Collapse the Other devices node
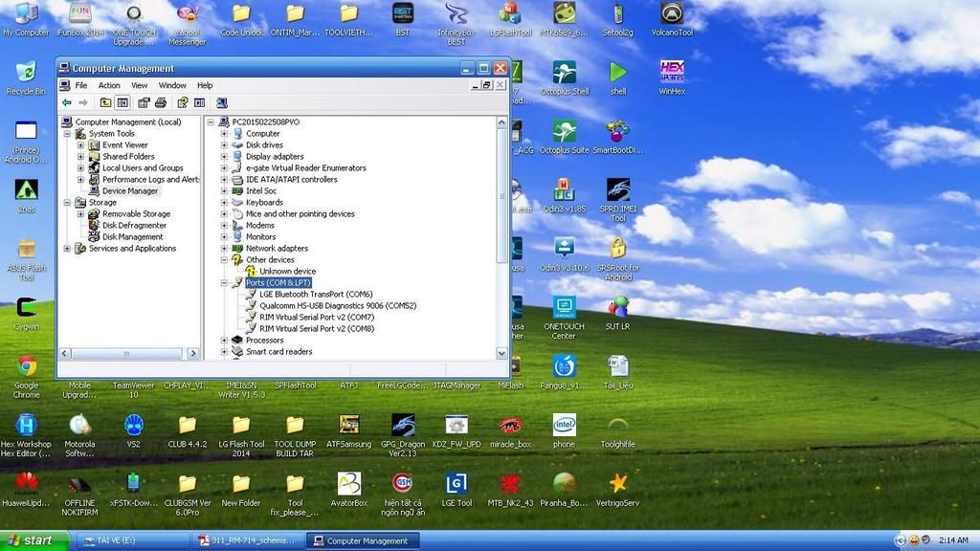This screenshot has height=551, width=980. pos(224,260)
